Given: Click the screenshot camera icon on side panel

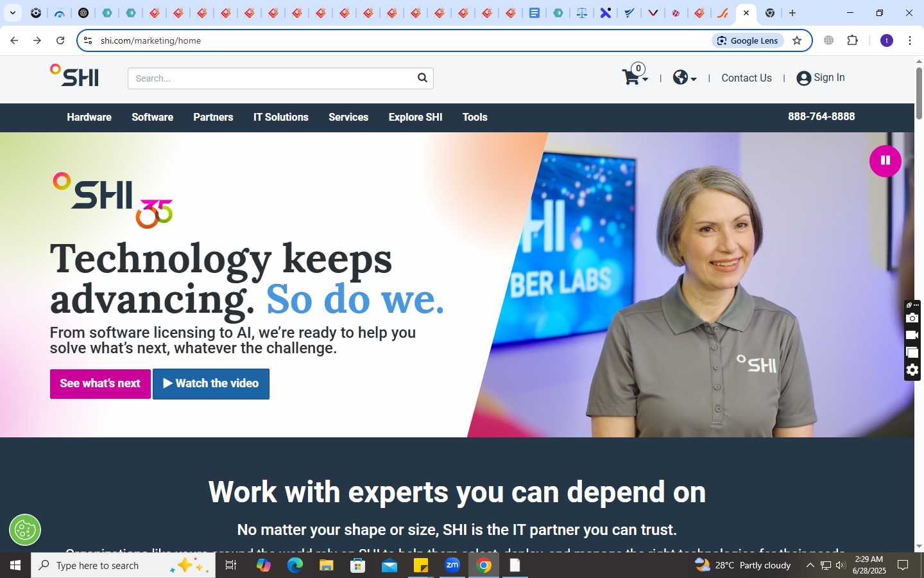Looking at the screenshot, I should coord(912,318).
